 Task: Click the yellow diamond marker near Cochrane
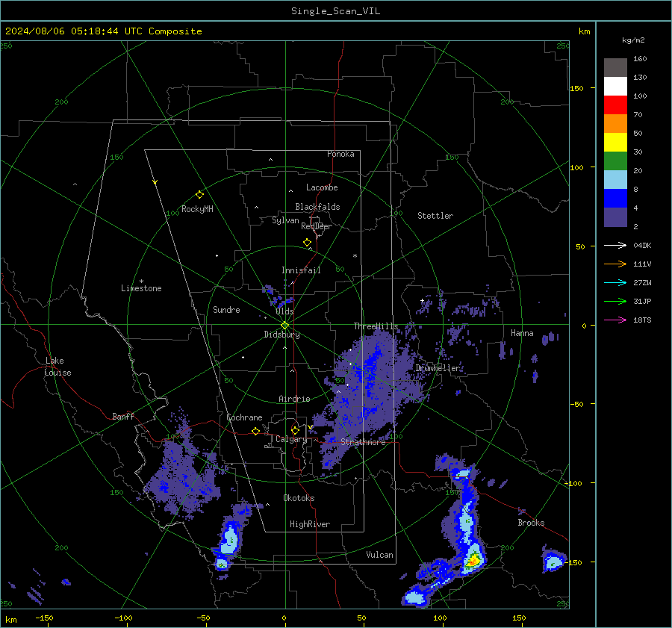(255, 431)
